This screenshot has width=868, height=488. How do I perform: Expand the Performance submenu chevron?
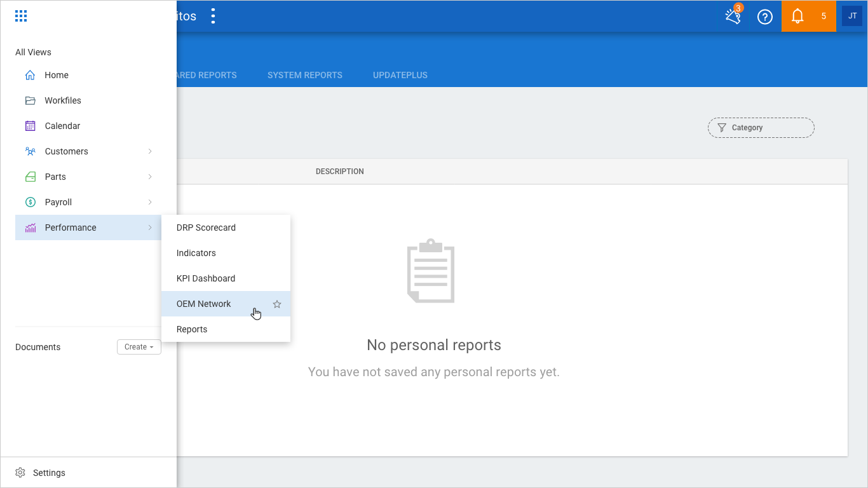click(x=150, y=227)
